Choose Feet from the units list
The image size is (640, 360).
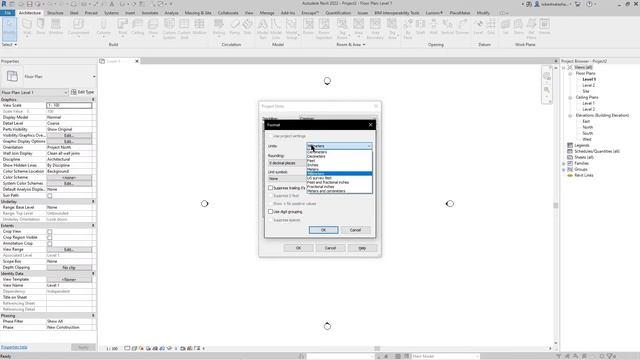pos(339,160)
